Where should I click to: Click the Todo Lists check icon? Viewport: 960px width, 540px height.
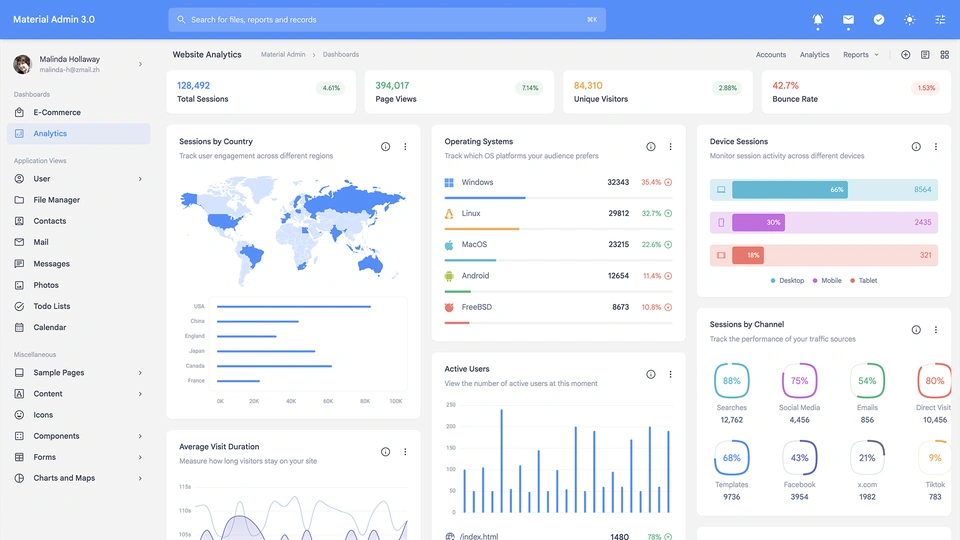tap(20, 306)
